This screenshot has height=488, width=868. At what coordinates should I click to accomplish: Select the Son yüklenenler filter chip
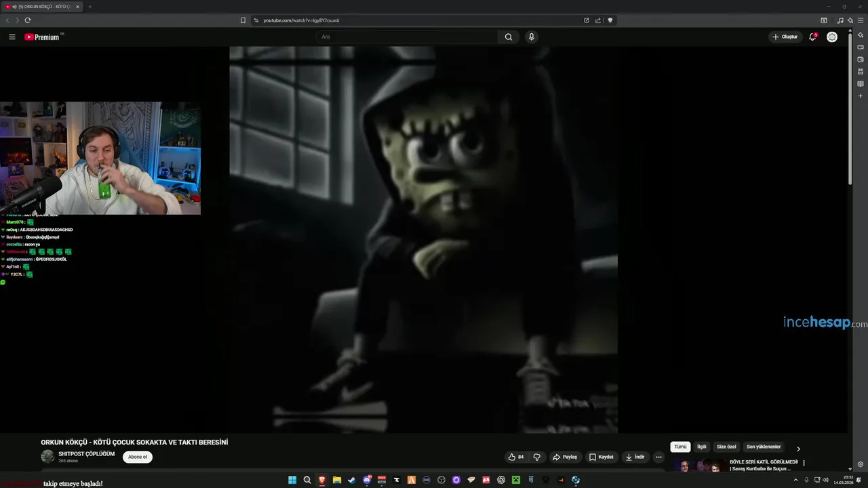(x=764, y=447)
